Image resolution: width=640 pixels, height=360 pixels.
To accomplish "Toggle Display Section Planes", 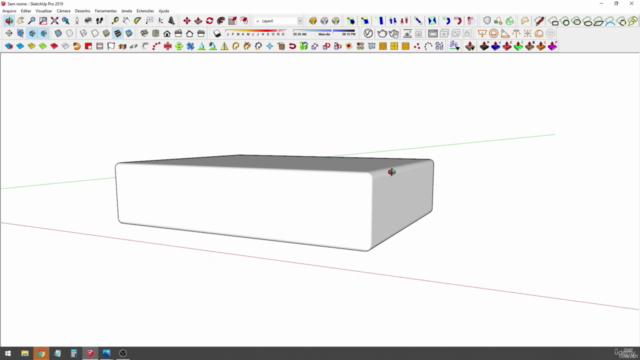I will 20,33.
